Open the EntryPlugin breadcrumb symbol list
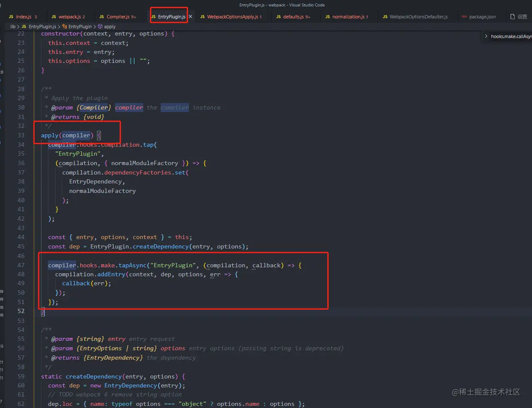The image size is (532, 408). [x=79, y=26]
